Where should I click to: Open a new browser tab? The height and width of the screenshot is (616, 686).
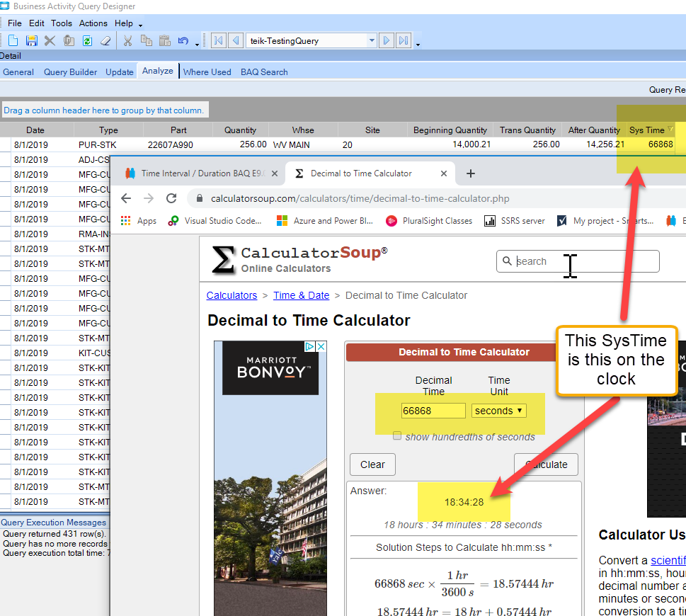[471, 173]
